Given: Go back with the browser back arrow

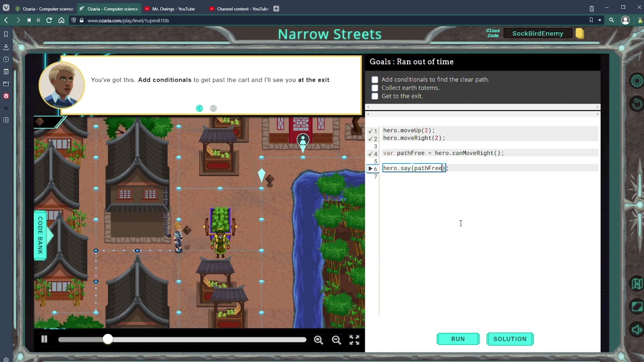Looking at the screenshot, I should (x=6, y=20).
